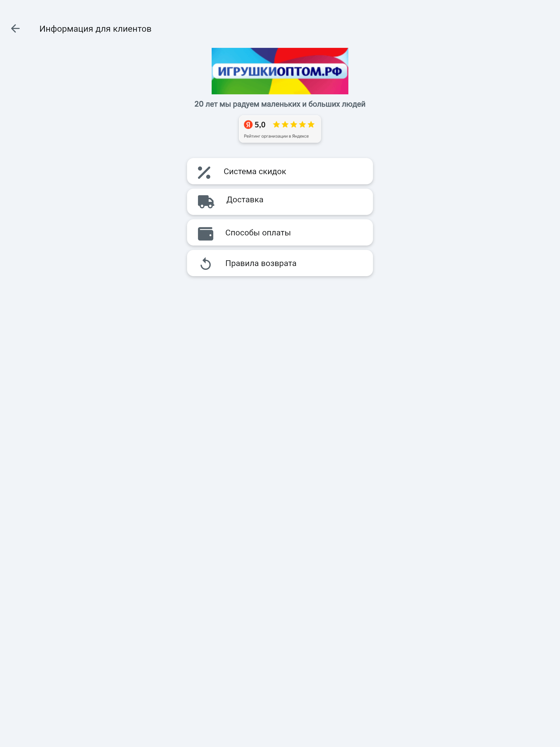
Task: Click the second gold rating star
Action: click(x=285, y=125)
